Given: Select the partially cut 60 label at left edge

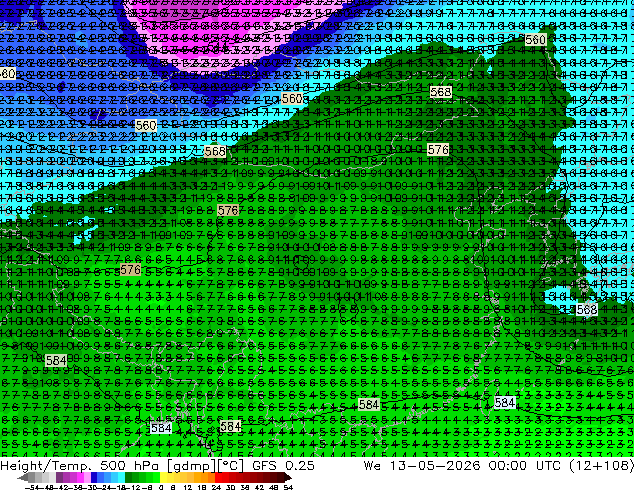Looking at the screenshot, I should point(7,74).
